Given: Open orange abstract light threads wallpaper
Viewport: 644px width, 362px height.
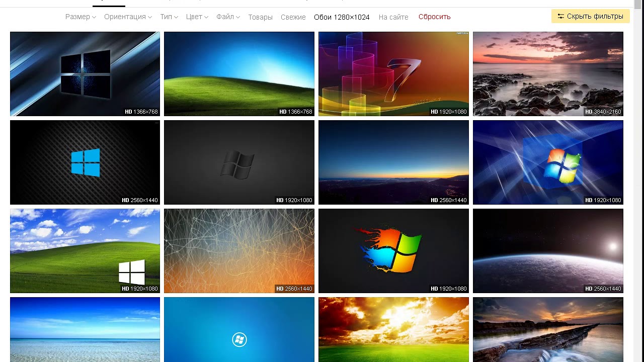Looking at the screenshot, I should [x=239, y=251].
